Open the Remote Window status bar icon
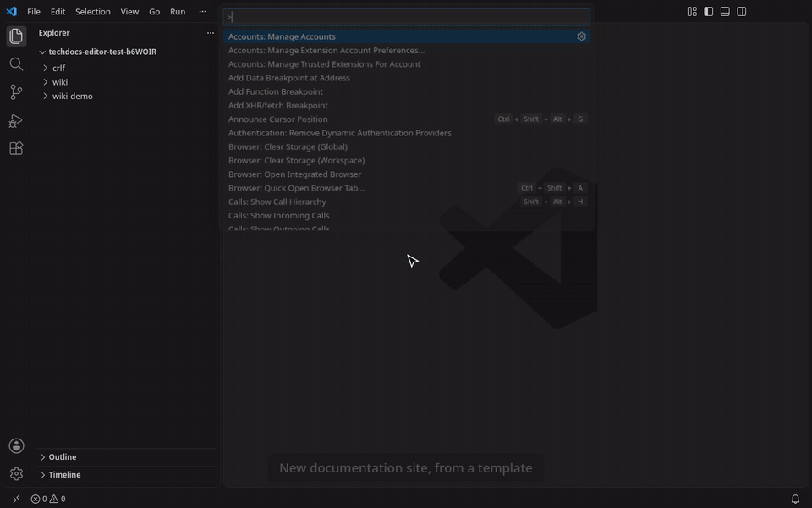Viewport: 812px width, 508px height. (16, 499)
